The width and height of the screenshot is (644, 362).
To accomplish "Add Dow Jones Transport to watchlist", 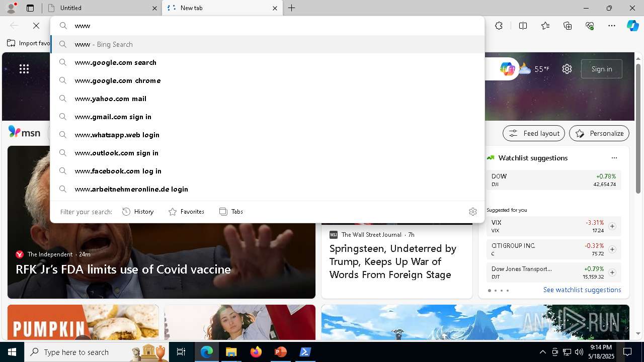I will click(x=612, y=273).
